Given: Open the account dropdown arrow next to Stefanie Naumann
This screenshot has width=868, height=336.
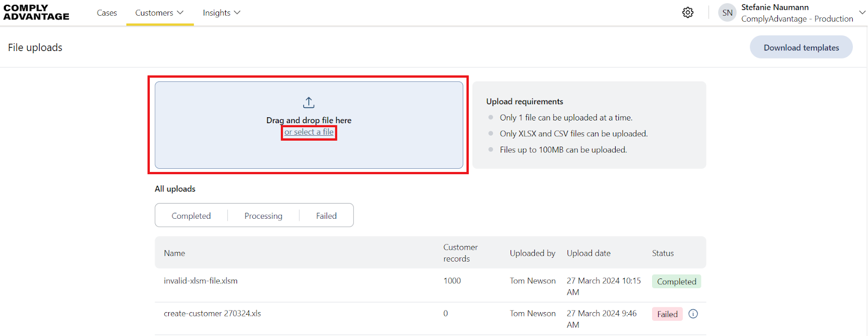Looking at the screenshot, I should pyautogui.click(x=862, y=12).
